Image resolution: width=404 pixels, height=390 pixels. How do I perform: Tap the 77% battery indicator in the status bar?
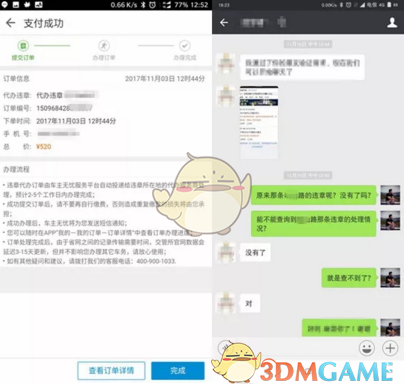pos(182,5)
